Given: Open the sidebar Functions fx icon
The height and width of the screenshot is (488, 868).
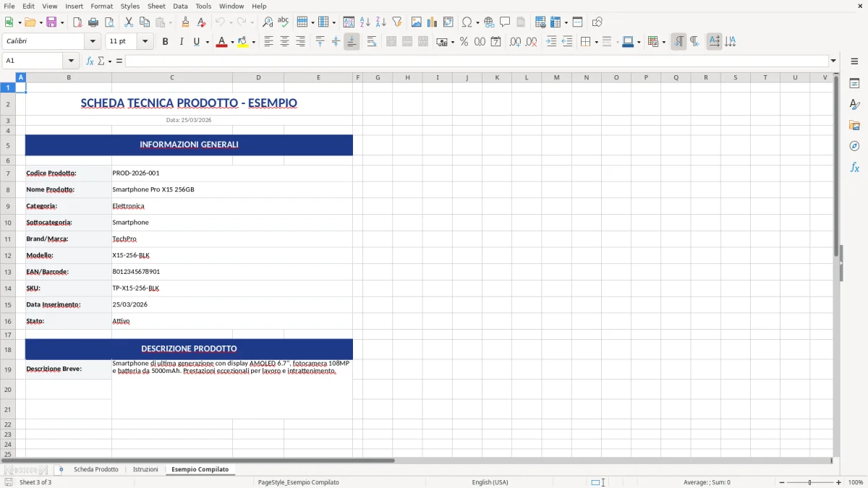Looking at the screenshot, I should [x=854, y=167].
